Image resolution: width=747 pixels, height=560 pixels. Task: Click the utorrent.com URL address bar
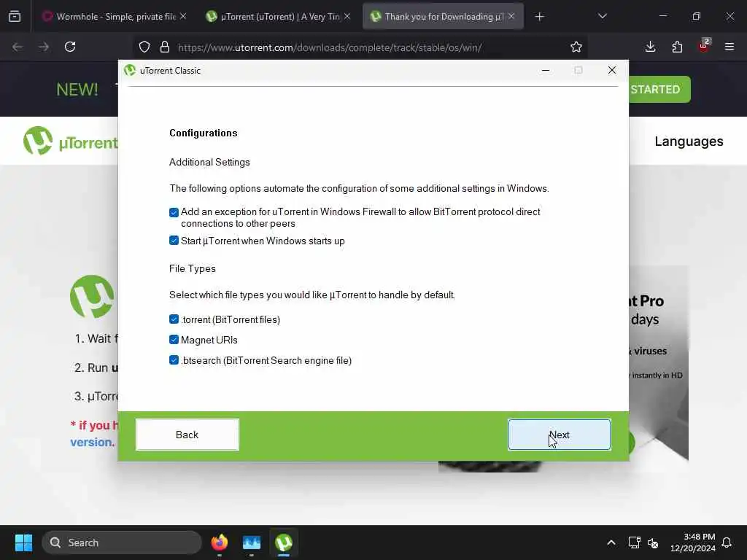pyautogui.click(x=330, y=47)
